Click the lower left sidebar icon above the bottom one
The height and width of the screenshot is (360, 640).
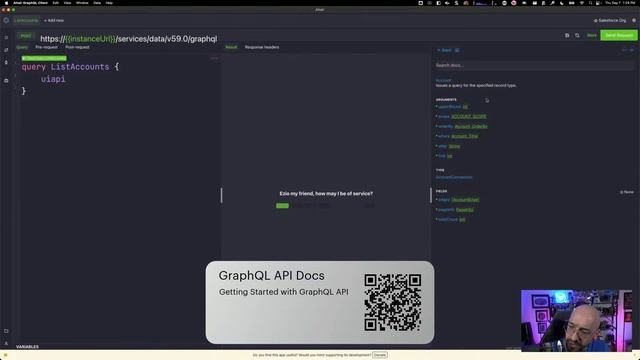click(x=6, y=331)
